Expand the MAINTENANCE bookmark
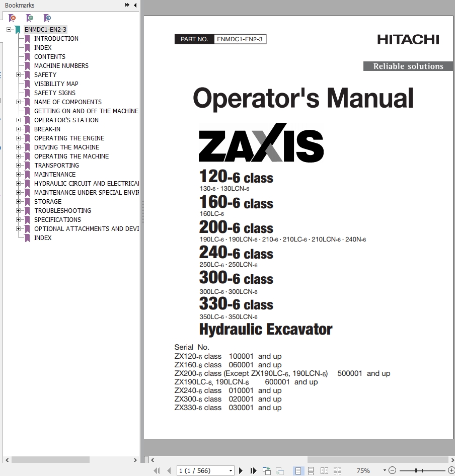The width and height of the screenshot is (455, 476). tap(18, 174)
